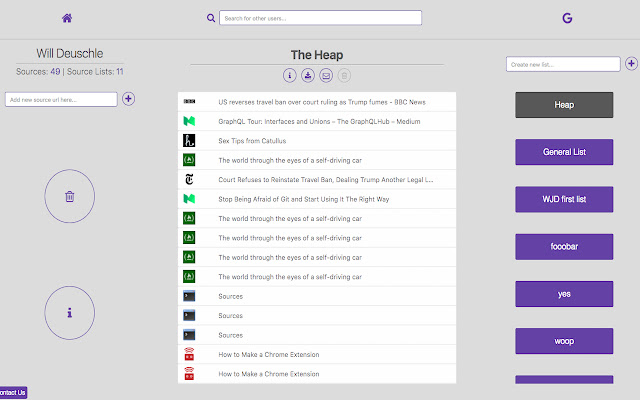Focus the create new list field
The image size is (640, 400).
(563, 64)
